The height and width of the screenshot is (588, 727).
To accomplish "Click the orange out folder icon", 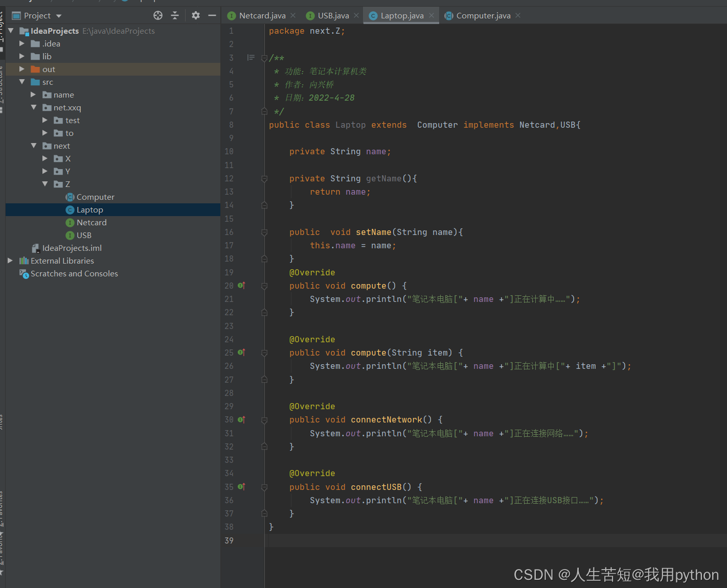I will pyautogui.click(x=35, y=69).
